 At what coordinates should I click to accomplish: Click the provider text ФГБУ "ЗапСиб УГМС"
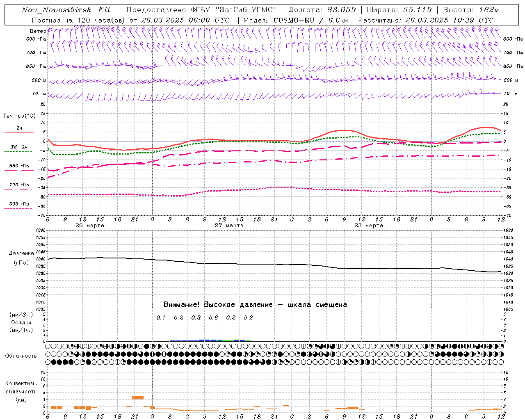coord(234,10)
